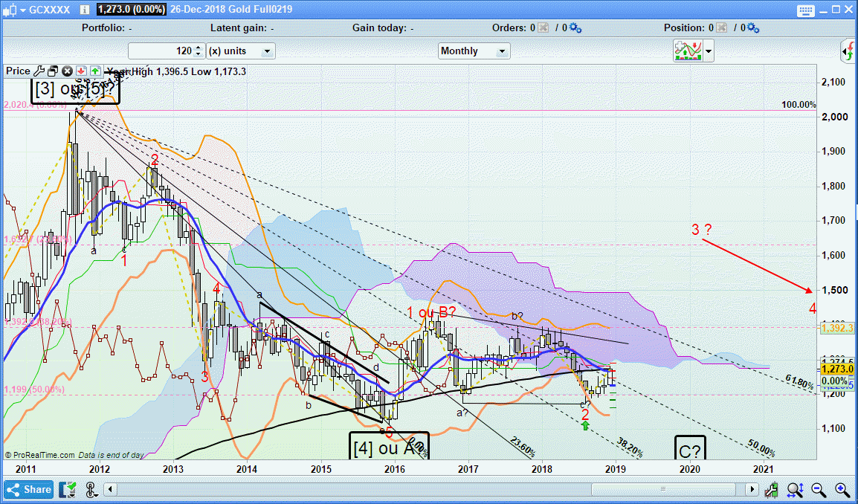858x504 pixels.
Task: Increase the units quantity with up stepper
Action: click(199, 48)
